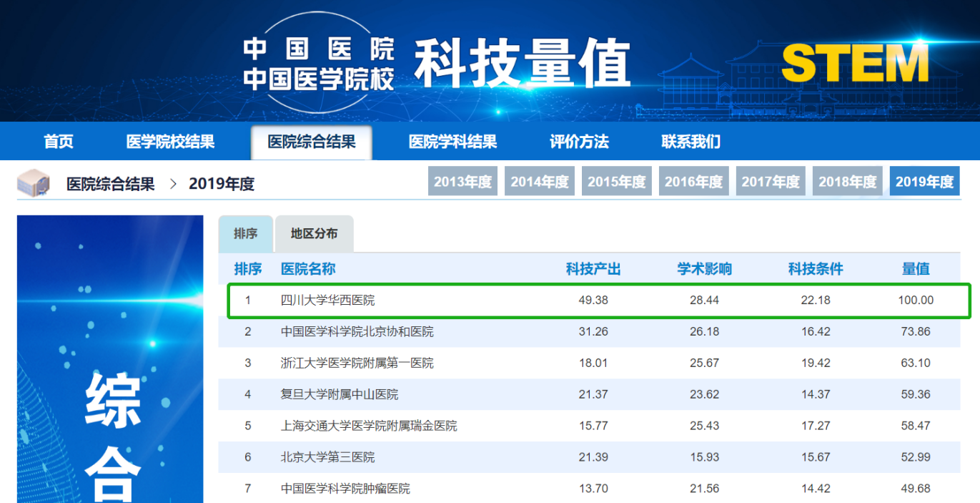Click the 25.43 学术影响 value

[705, 426]
